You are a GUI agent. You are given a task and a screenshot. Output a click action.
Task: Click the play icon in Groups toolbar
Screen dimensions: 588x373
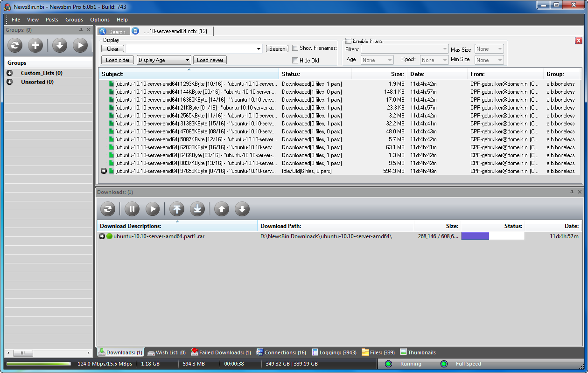click(x=80, y=45)
